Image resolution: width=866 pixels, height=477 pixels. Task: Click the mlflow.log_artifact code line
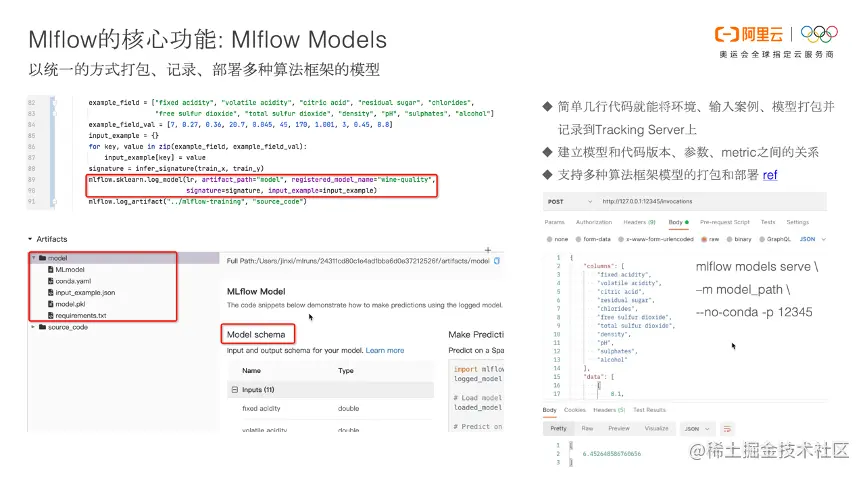coord(197,202)
